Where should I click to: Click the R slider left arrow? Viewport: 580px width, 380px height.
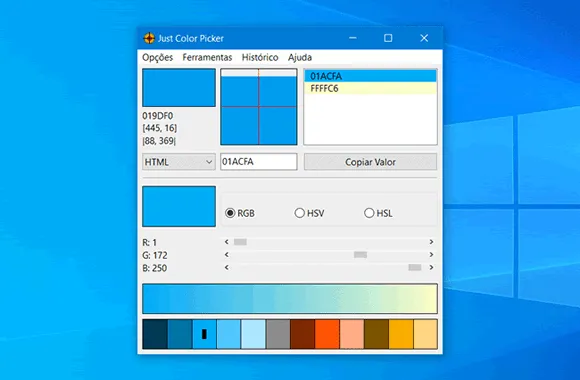(227, 242)
